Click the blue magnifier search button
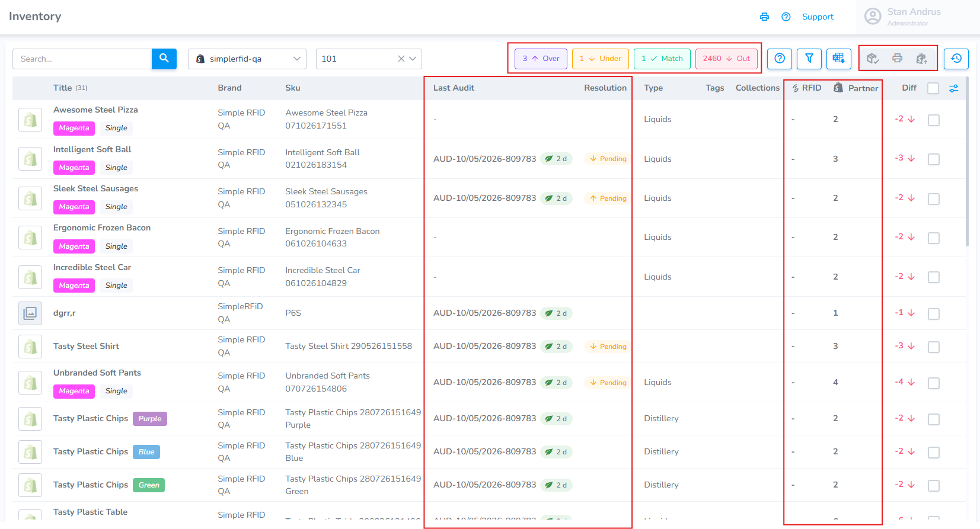Image resolution: width=980 pixels, height=529 pixels. pyautogui.click(x=164, y=59)
